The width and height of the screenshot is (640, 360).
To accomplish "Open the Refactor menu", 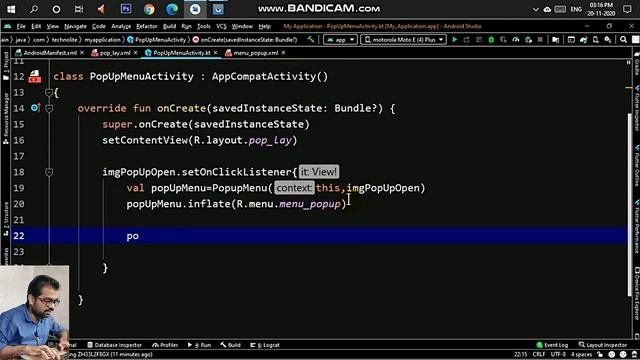I will pyautogui.click(x=147, y=26).
